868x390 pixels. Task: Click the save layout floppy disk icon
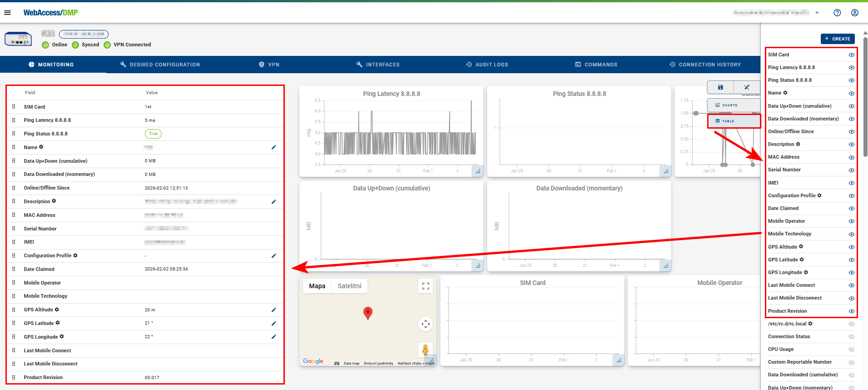[720, 87]
